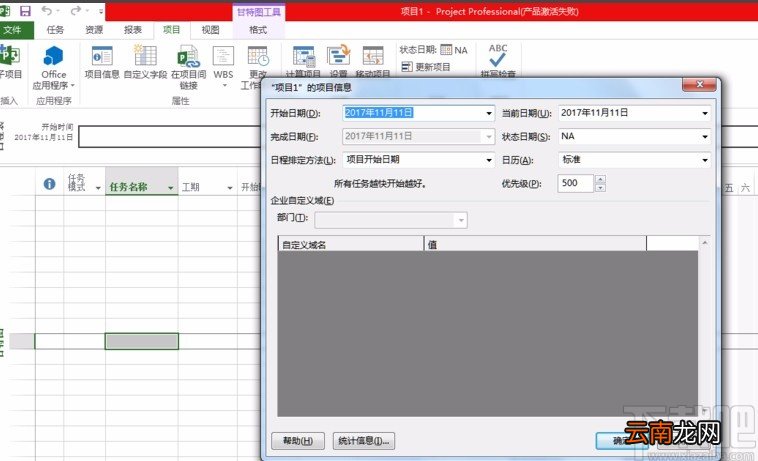Viewport: 758px width, 461px height.
Task: Open the File tab
Action: 15,30
